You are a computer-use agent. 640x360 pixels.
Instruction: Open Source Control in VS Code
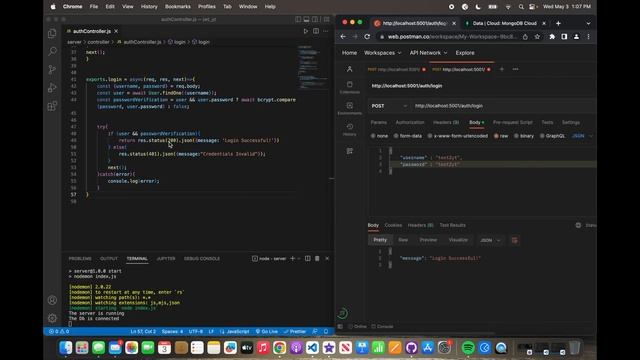tap(52, 69)
